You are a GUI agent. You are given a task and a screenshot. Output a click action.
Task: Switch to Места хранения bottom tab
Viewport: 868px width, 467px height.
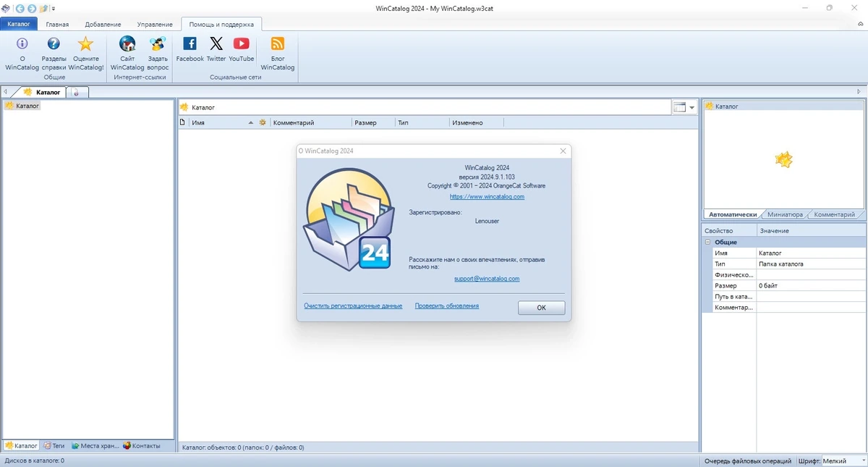point(95,446)
